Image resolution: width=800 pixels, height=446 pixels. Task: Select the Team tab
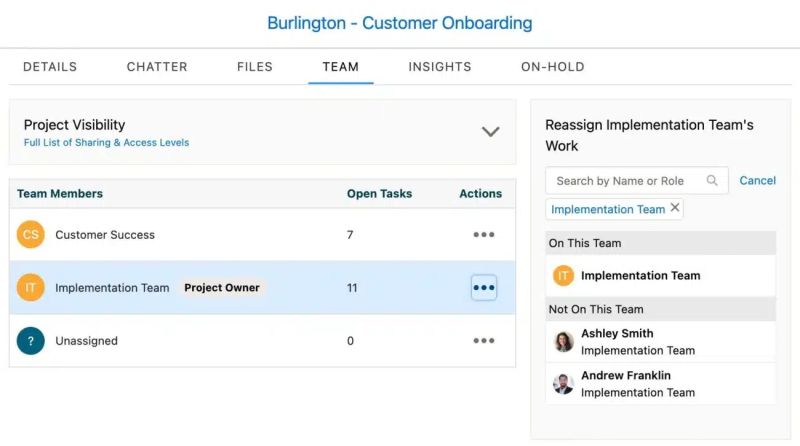341,67
